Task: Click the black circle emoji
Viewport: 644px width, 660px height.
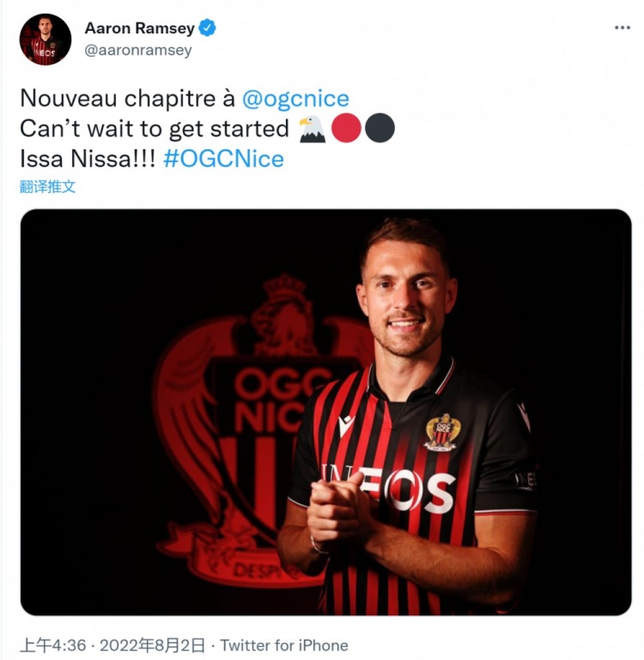Action: pyautogui.click(x=380, y=128)
